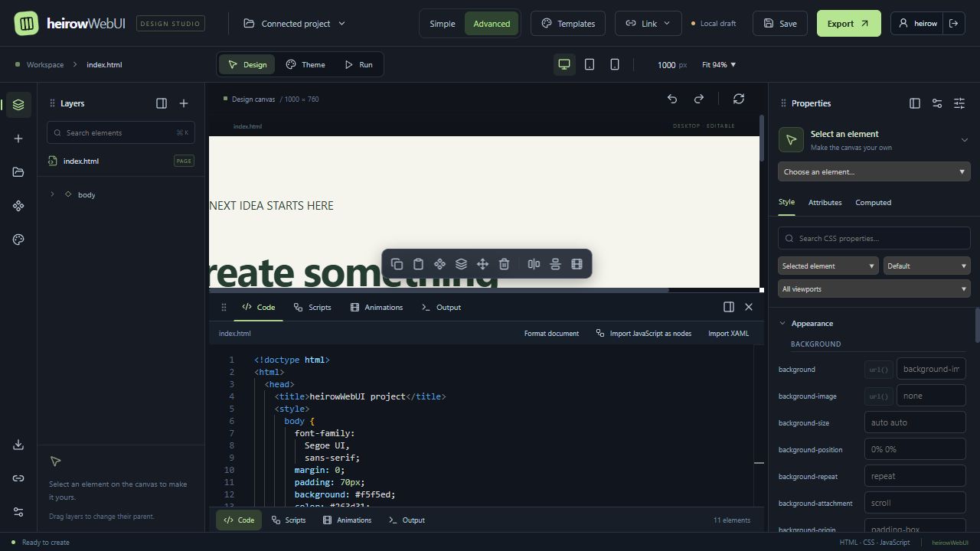The image size is (980, 551).
Task: Select tablet viewport preview
Action: coord(590,65)
